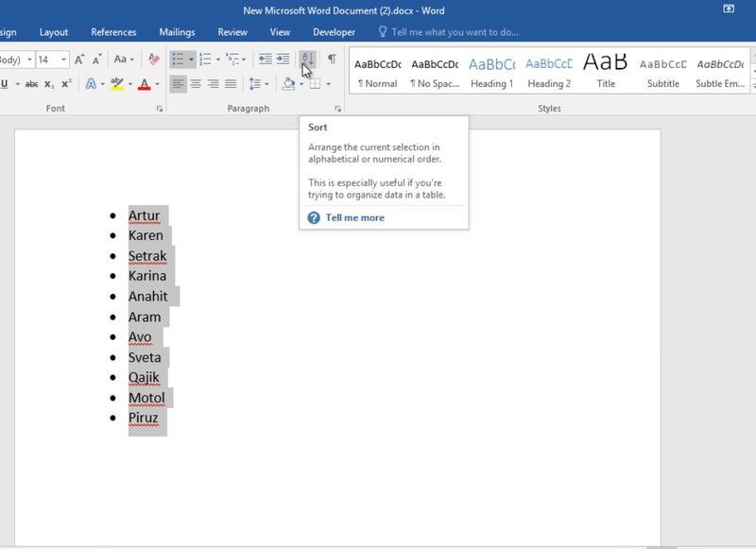Click the Increase Indent icon
The height and width of the screenshot is (549, 756).
(283, 60)
